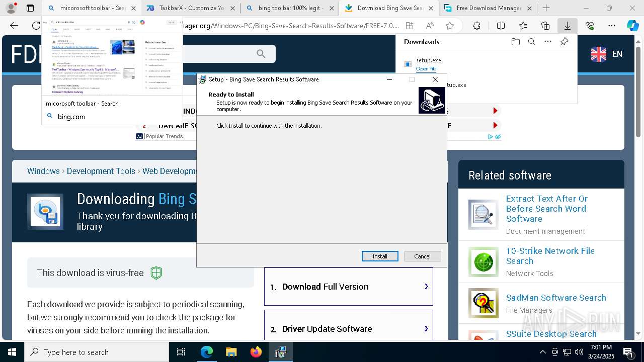Viewport: 644px width, 362px height.
Task: Click the setup installer taskbar icon
Action: tap(280, 352)
